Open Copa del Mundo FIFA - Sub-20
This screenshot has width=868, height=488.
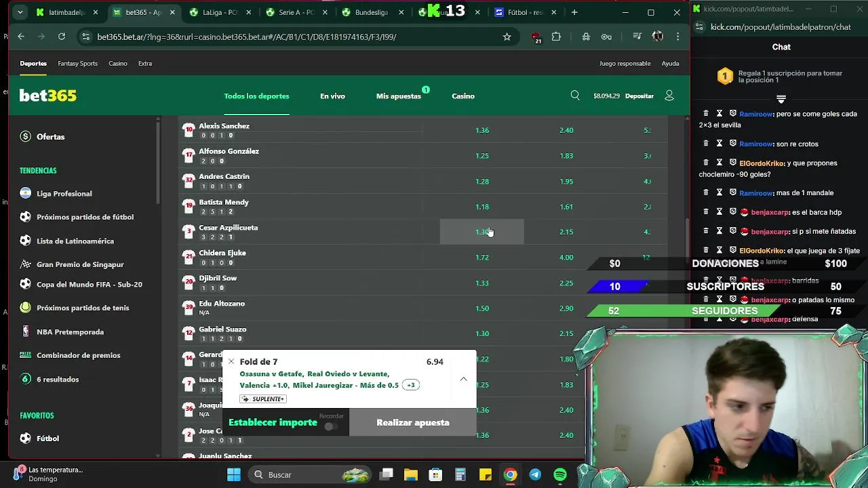[90, 285]
